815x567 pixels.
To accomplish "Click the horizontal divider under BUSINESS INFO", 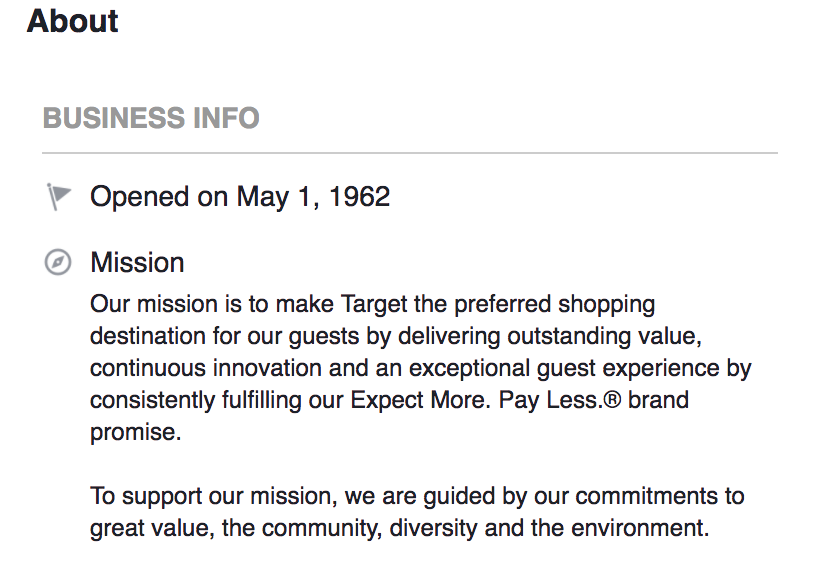I will [410, 153].
